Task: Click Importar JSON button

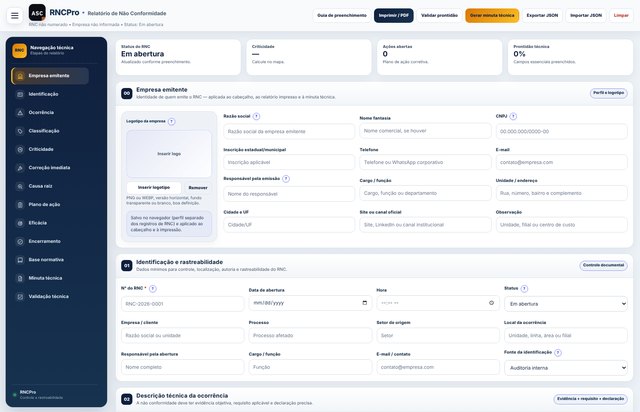Action: (586, 16)
